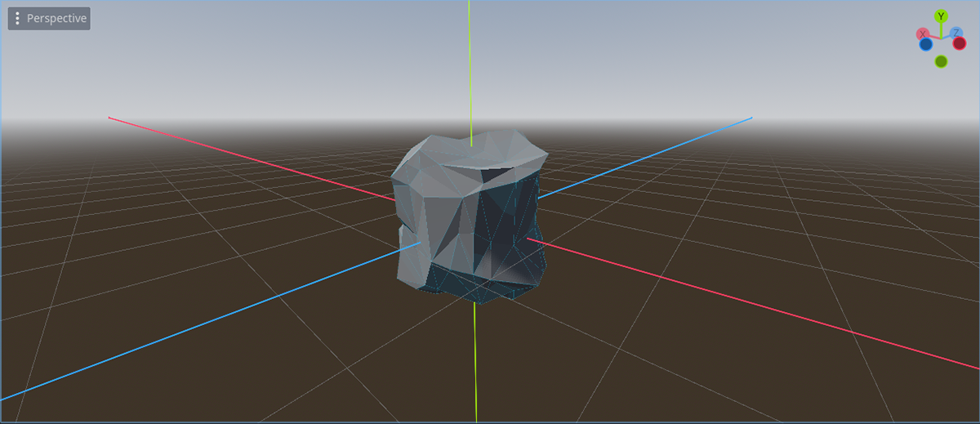Click the green axis line below the mesh
The width and height of the screenshot is (980, 424).
pyautogui.click(x=475, y=359)
